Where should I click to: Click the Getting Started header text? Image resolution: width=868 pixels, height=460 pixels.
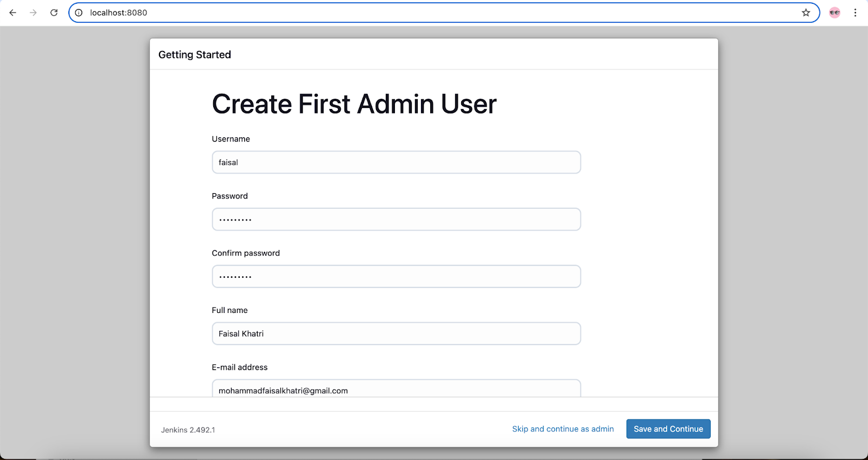pyautogui.click(x=195, y=55)
